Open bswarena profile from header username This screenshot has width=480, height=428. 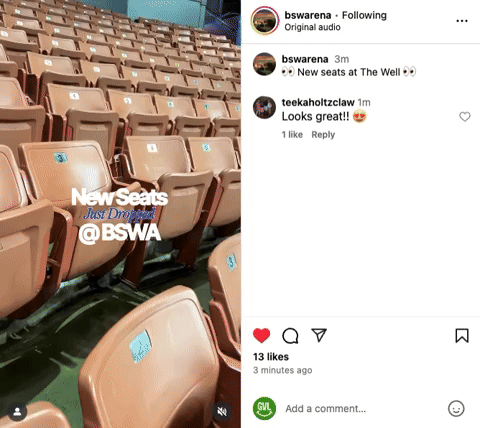[x=308, y=15]
